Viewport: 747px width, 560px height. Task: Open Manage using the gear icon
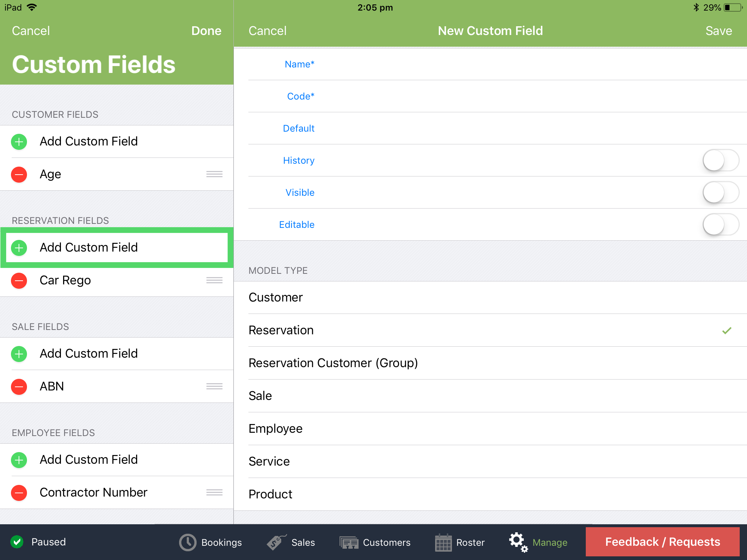coord(518,542)
